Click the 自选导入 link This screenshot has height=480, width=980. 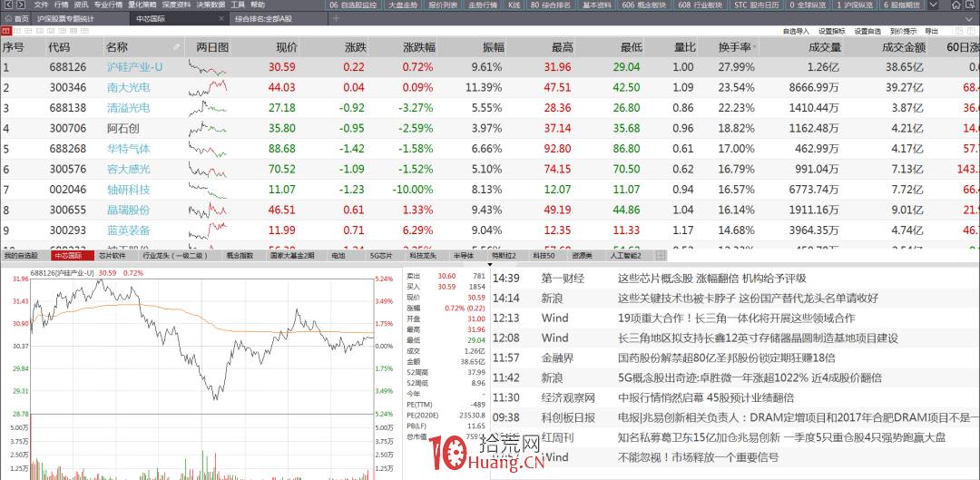[x=796, y=30]
